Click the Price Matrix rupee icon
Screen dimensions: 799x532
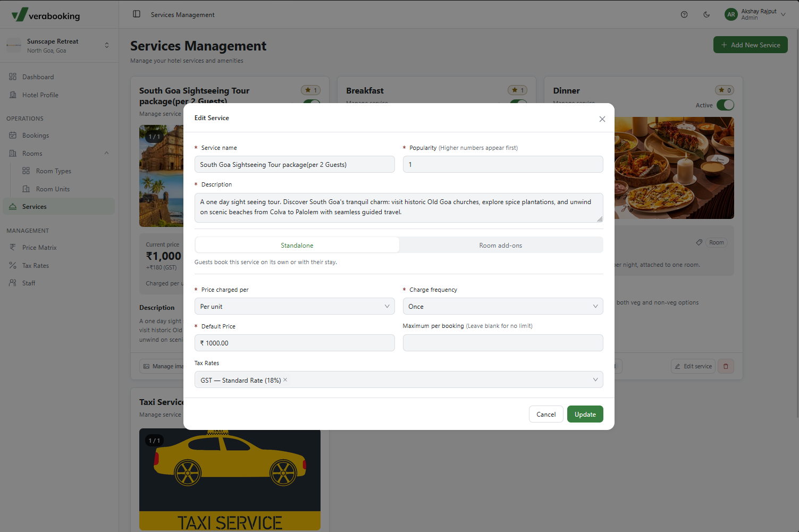coord(13,248)
